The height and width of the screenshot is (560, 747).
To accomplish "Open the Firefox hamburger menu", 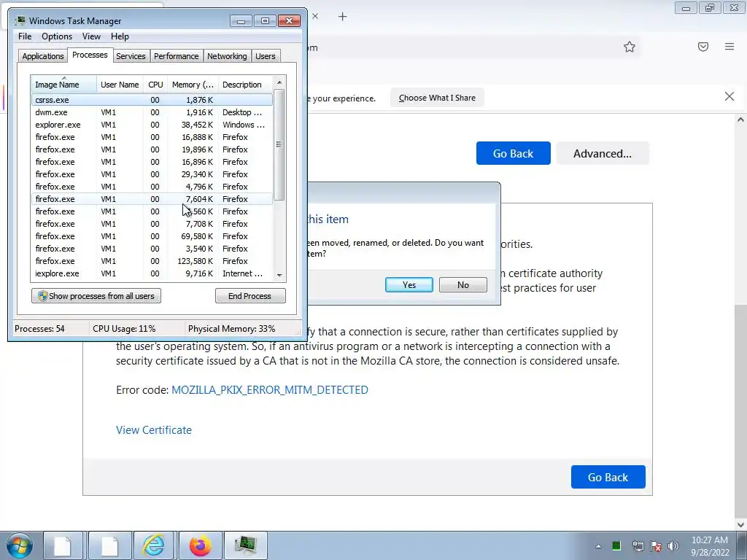I will click(729, 47).
